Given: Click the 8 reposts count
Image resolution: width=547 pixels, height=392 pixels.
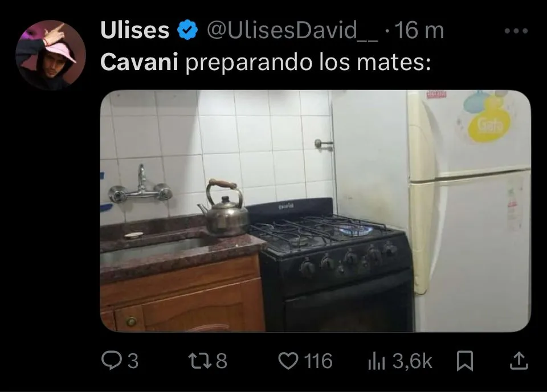Looking at the screenshot, I should tap(222, 361).
